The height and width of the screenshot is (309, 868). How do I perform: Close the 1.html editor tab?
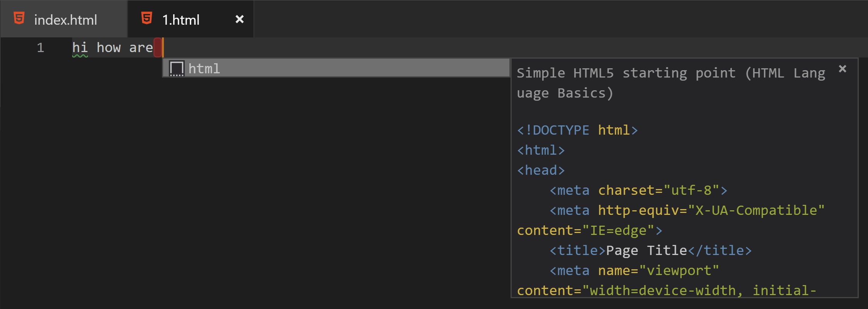(239, 19)
